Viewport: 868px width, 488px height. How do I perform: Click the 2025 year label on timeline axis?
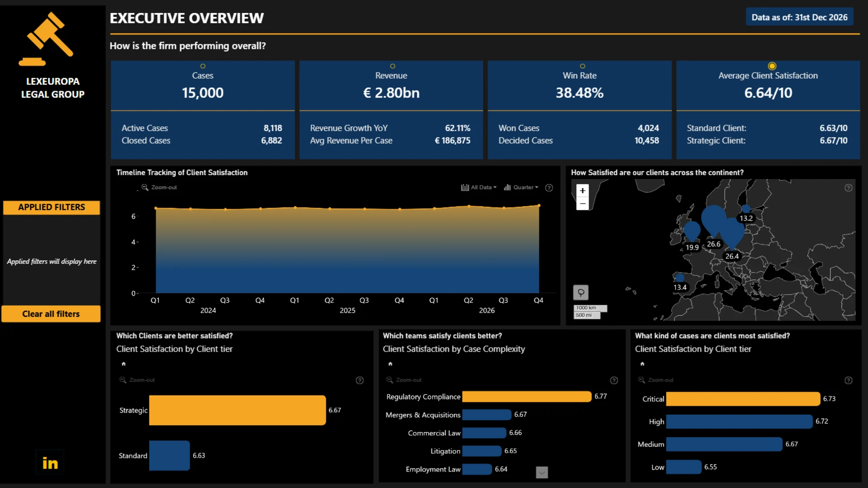(347, 310)
